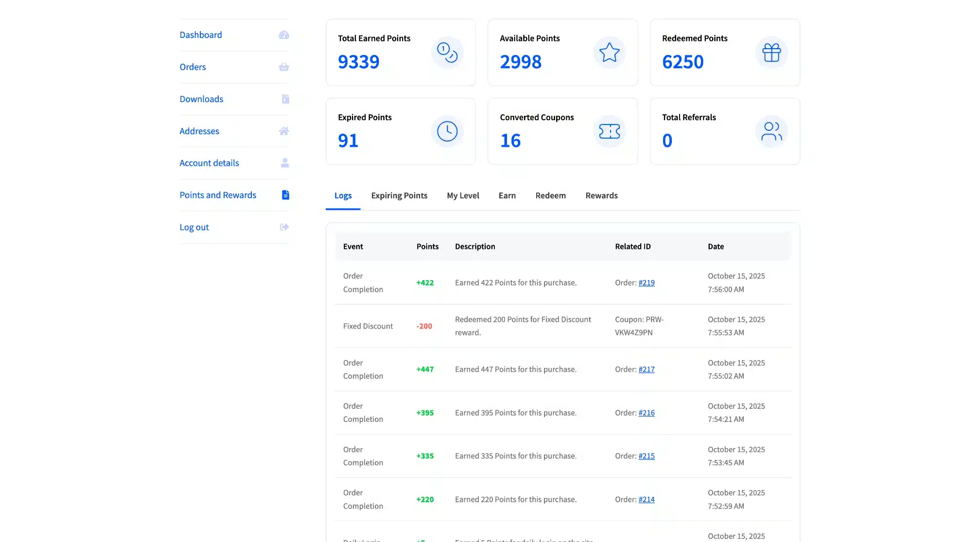Click the Event column header
Viewport: 980px width, 542px height.
click(353, 246)
